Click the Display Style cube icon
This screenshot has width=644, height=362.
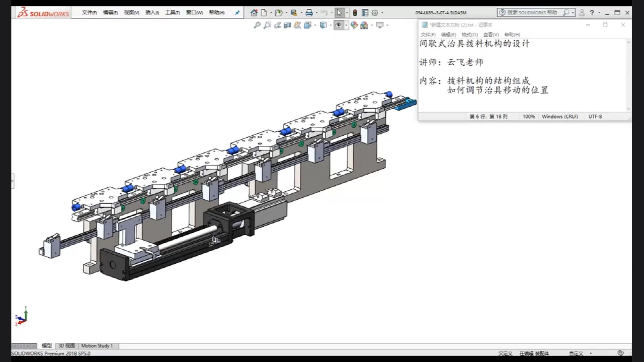tap(323, 25)
